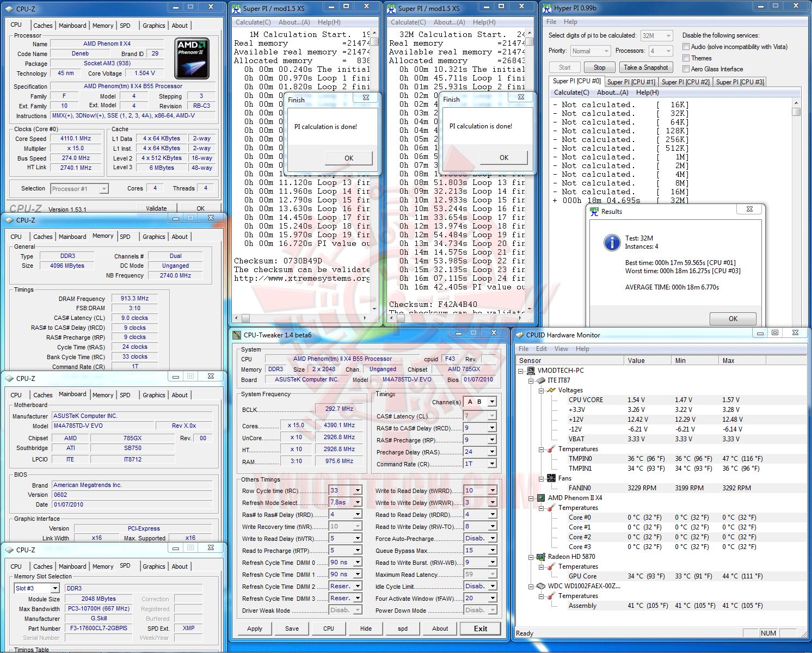Collapse the Radeon HD 5870 node
Viewport: 812px width, 653px height.
click(531, 557)
